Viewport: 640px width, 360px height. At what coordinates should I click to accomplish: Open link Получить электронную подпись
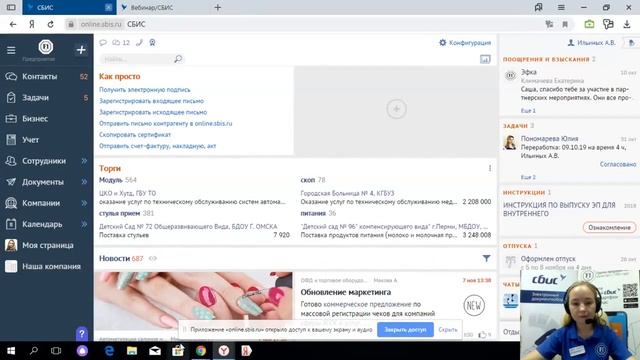(145, 89)
